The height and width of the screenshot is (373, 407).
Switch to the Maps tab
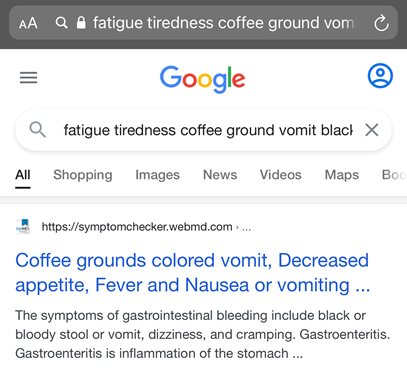click(342, 175)
